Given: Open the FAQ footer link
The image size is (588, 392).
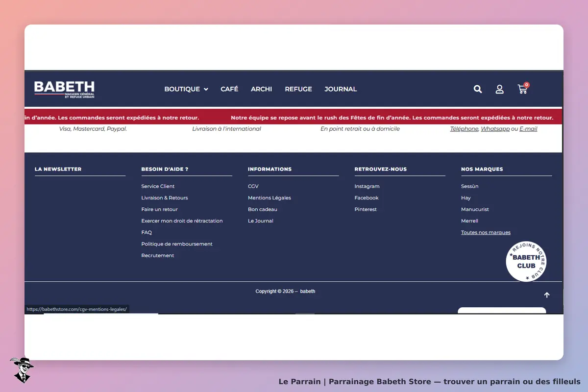Looking at the screenshot, I should [147, 232].
